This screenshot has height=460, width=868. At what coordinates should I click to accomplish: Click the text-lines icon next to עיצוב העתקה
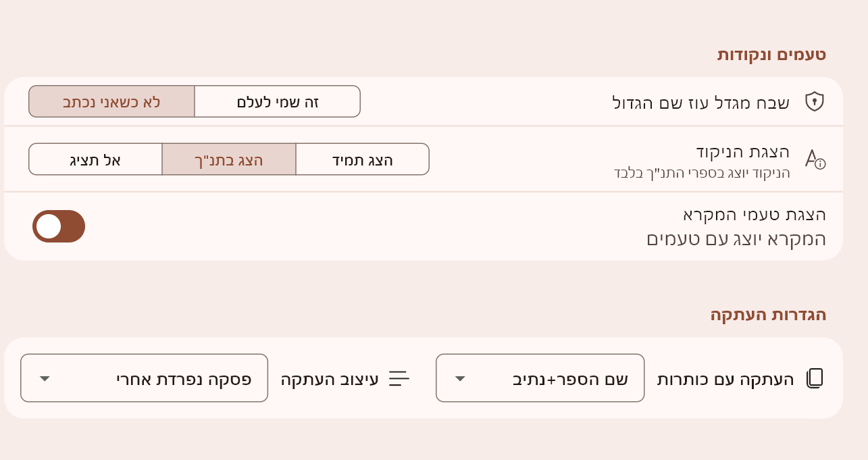click(399, 378)
